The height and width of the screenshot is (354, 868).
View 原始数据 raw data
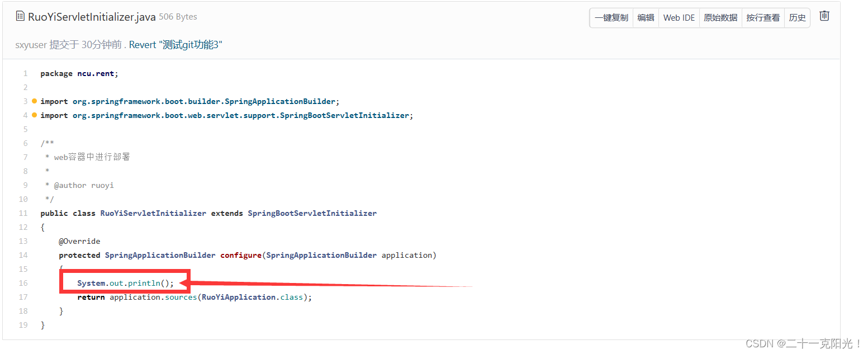(720, 18)
